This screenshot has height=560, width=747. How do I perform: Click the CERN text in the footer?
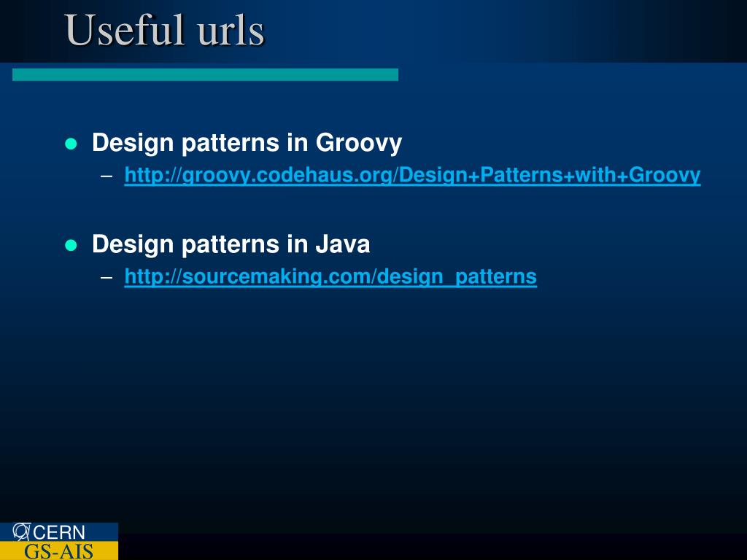[x=59, y=532]
